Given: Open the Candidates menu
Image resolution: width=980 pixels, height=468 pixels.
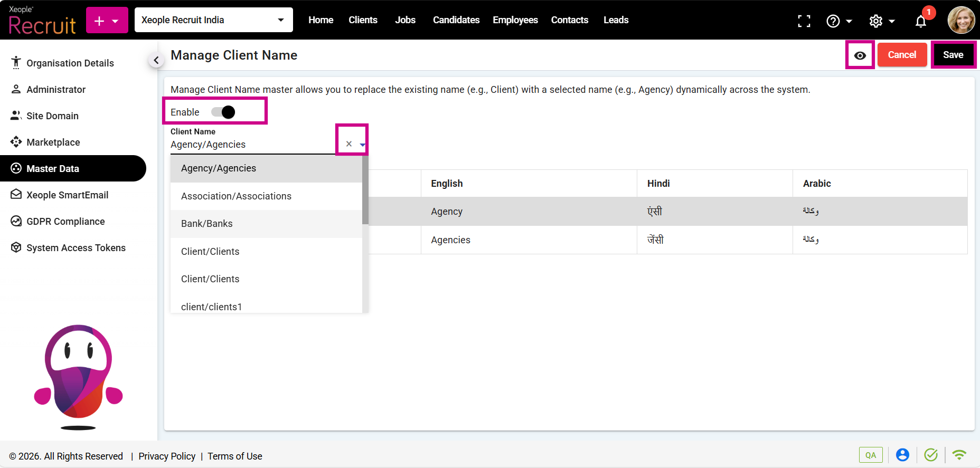Looking at the screenshot, I should pos(456,20).
